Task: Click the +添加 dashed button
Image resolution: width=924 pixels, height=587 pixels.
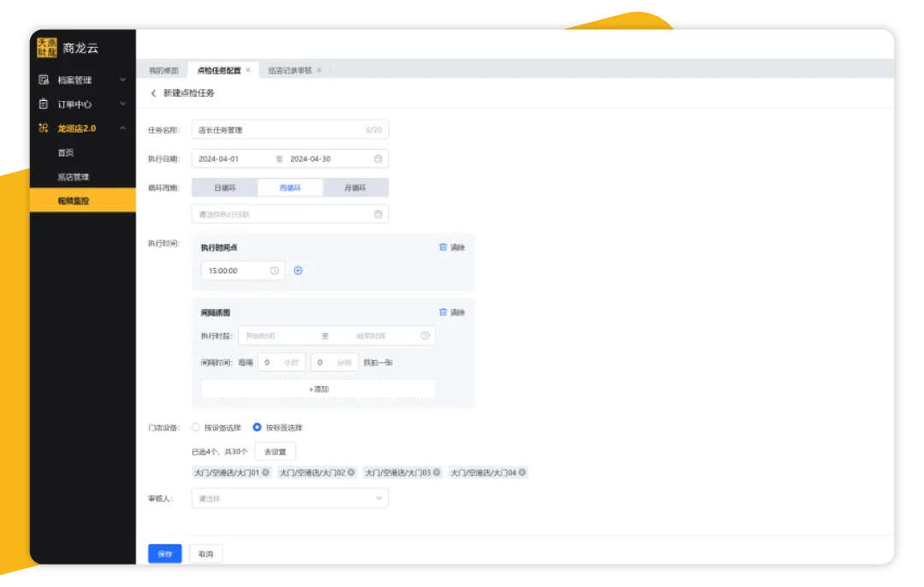Action: pos(318,389)
